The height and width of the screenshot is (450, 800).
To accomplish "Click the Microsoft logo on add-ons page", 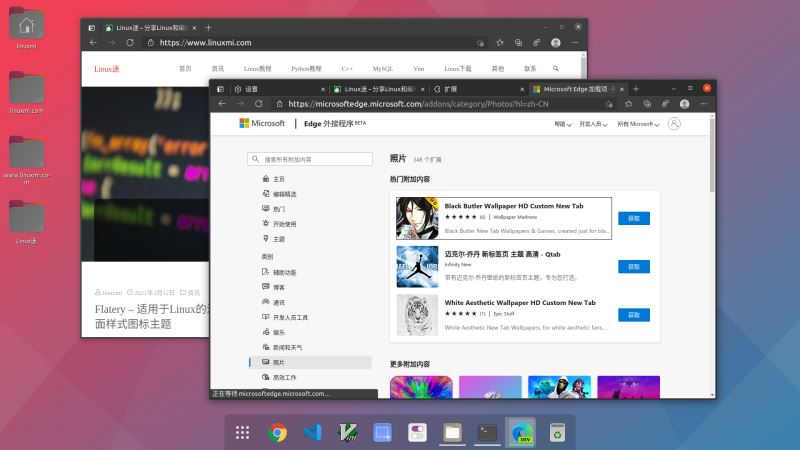I will point(262,123).
